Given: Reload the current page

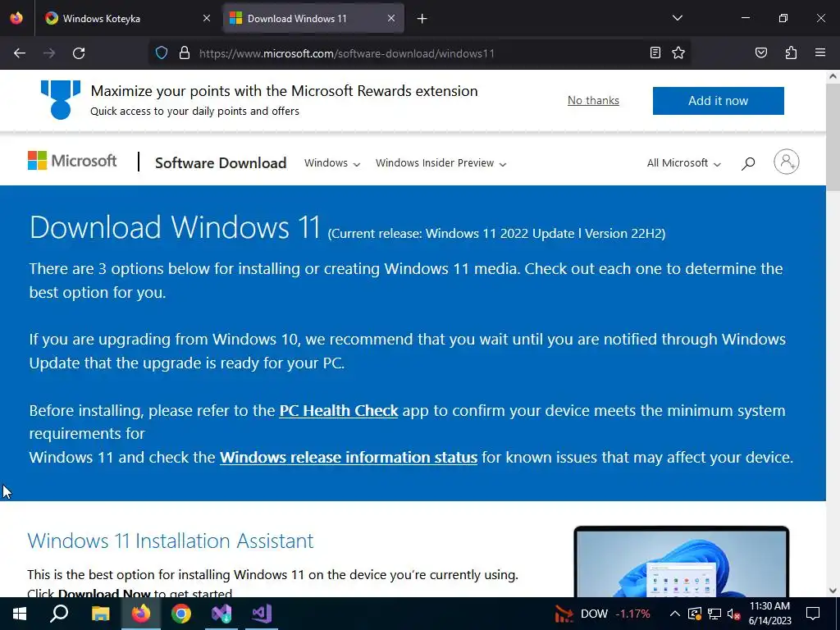Looking at the screenshot, I should pyautogui.click(x=79, y=53).
